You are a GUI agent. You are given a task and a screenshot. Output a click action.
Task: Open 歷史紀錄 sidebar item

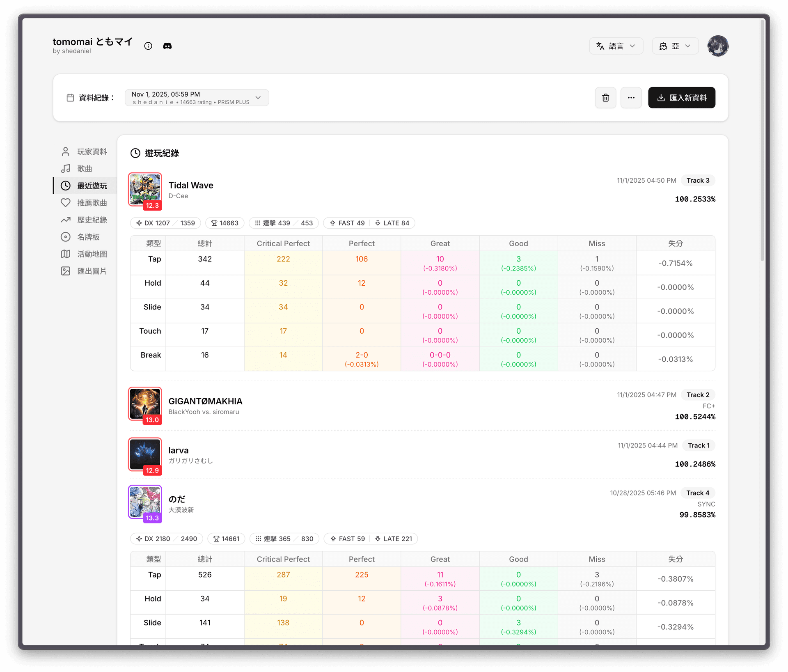(x=92, y=220)
